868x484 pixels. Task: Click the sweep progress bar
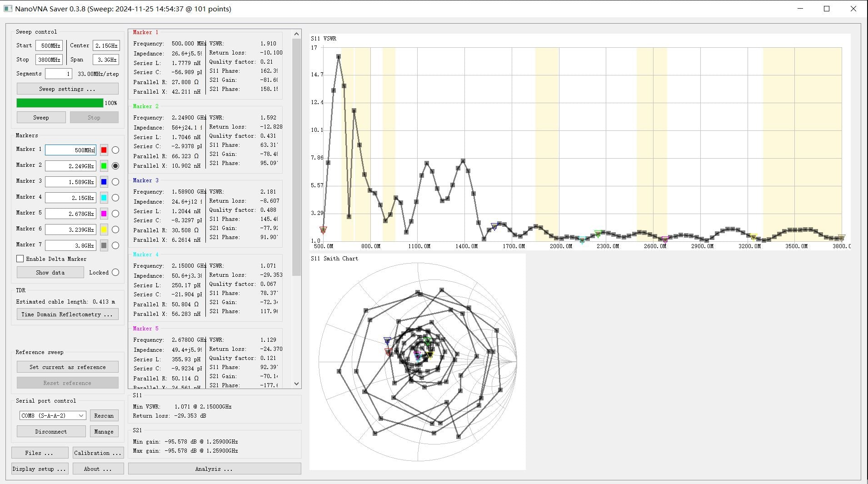pos(60,103)
